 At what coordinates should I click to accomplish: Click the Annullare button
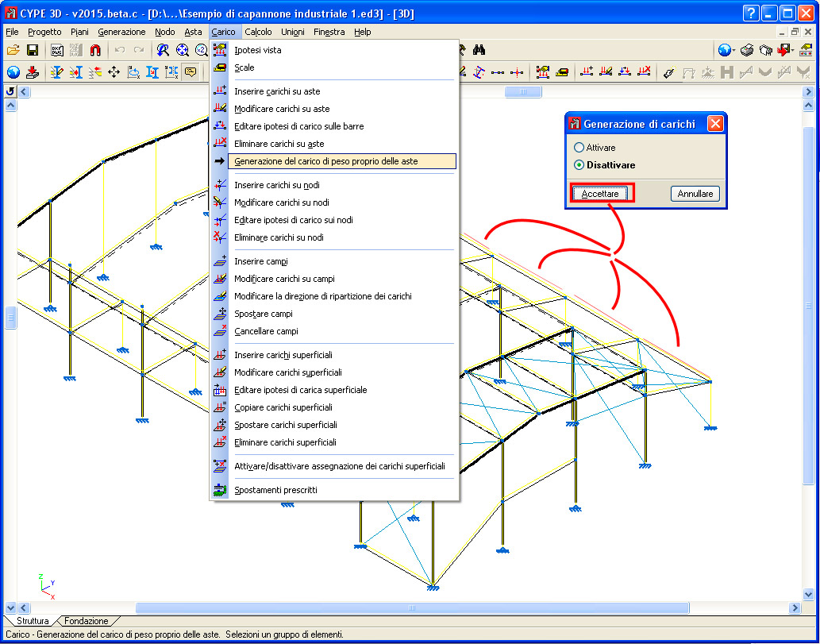click(x=695, y=194)
